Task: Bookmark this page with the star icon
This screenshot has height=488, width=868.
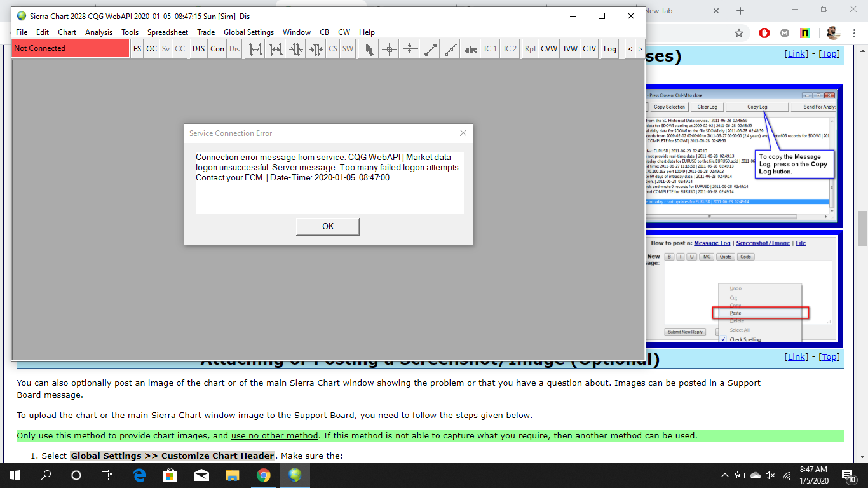Action: point(739,33)
